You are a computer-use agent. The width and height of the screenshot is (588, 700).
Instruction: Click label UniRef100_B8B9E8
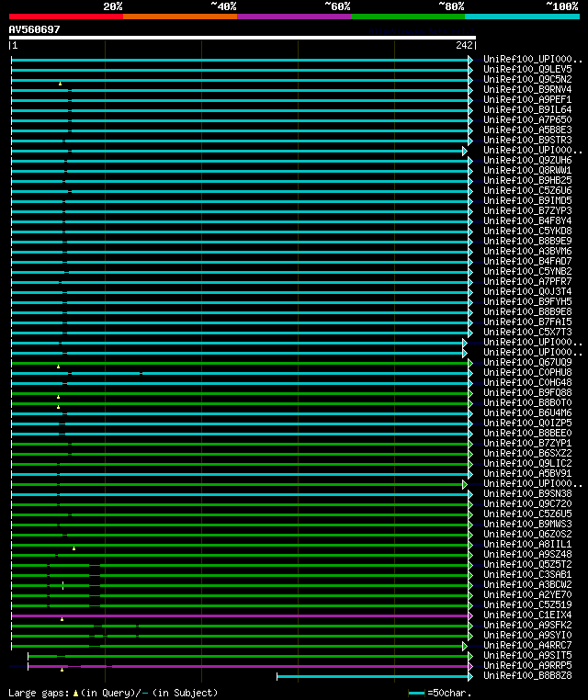pyautogui.click(x=527, y=312)
